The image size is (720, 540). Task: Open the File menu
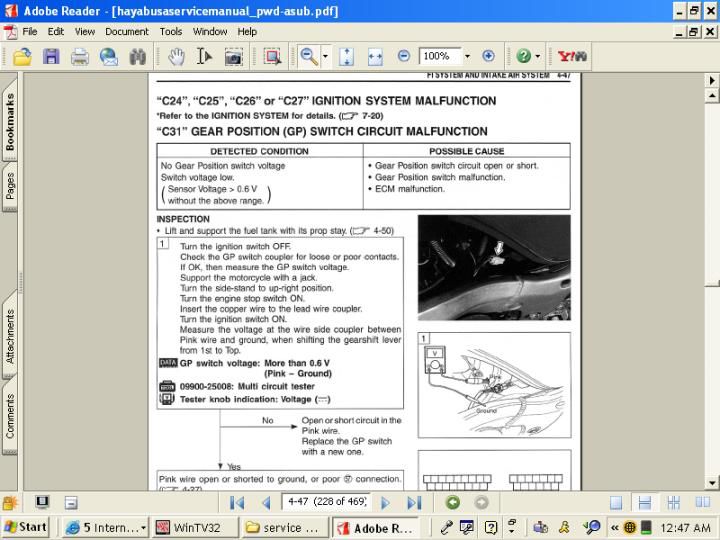[30, 32]
